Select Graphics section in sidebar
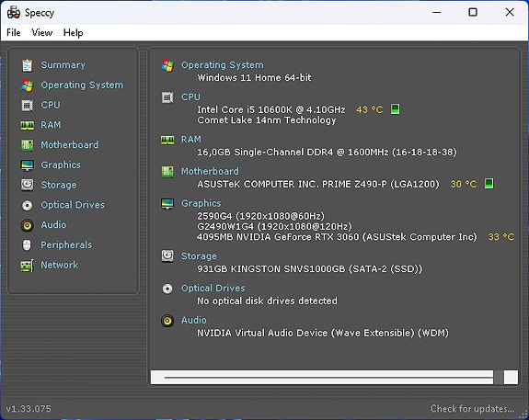 [x=61, y=165]
